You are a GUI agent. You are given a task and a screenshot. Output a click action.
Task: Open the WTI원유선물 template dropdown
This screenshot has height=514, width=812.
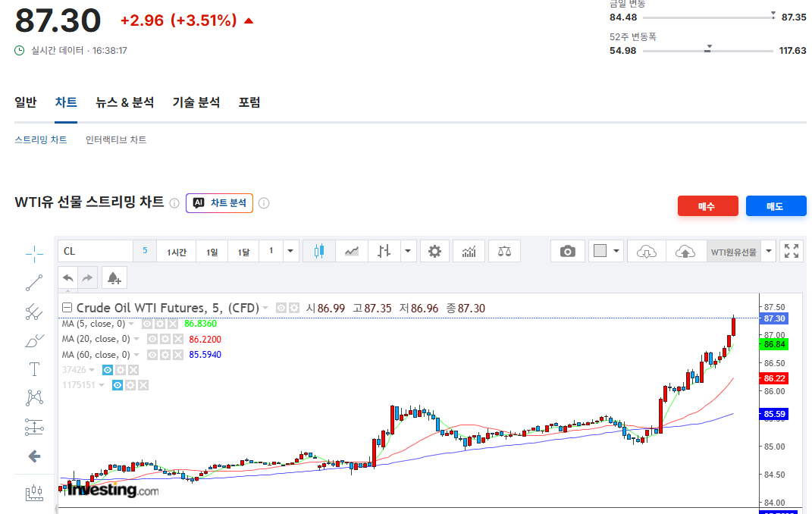pos(769,252)
